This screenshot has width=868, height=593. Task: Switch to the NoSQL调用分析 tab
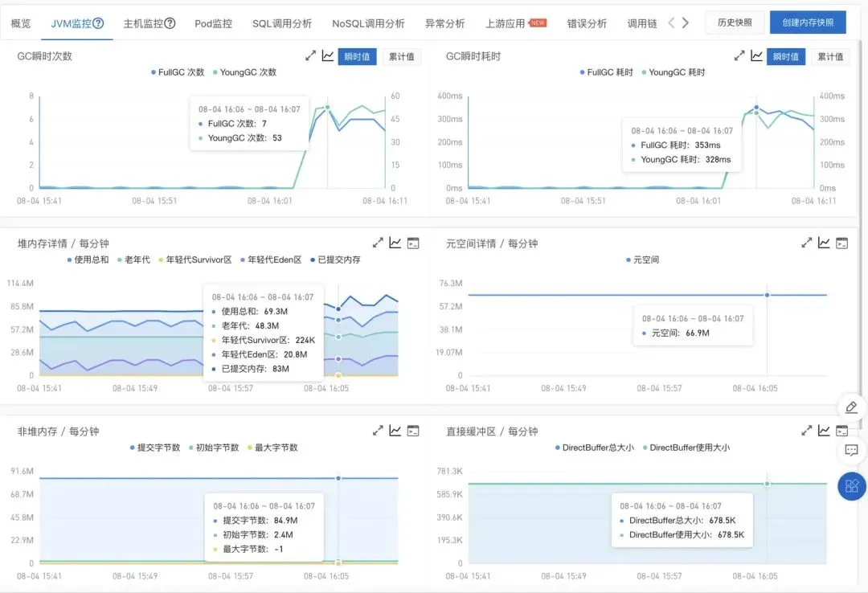[x=368, y=23]
